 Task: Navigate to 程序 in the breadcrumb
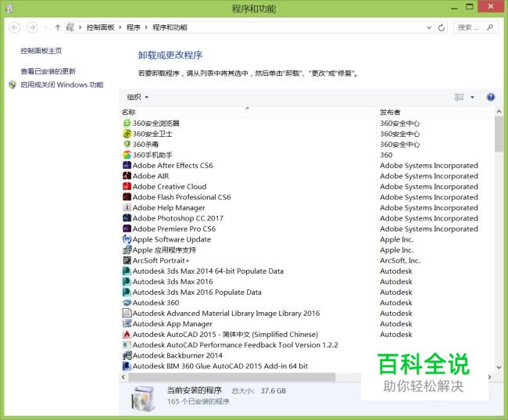point(133,27)
